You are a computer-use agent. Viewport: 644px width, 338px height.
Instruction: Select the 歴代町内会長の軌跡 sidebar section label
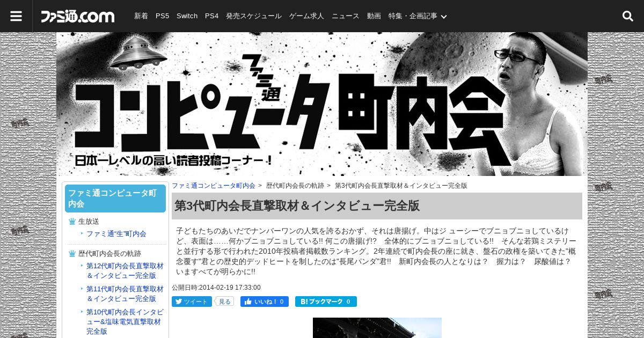click(x=109, y=254)
